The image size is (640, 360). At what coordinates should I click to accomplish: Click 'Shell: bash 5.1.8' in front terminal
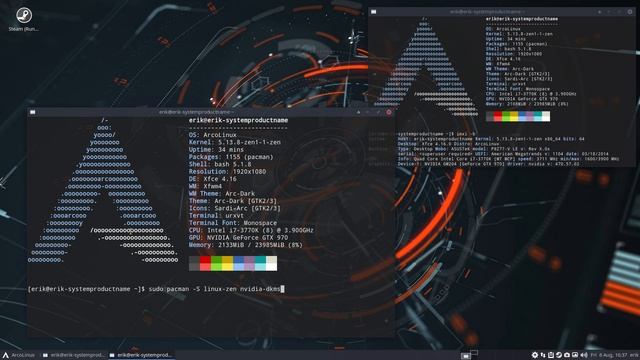pos(220,164)
